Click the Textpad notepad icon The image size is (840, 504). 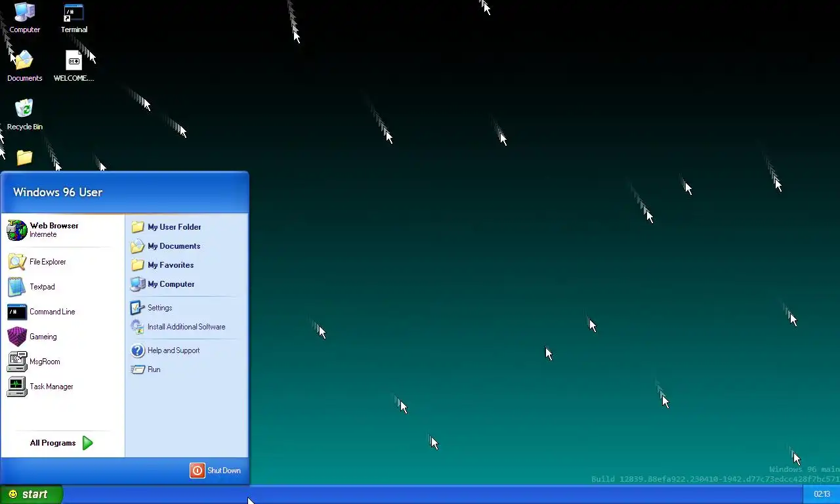(x=17, y=287)
